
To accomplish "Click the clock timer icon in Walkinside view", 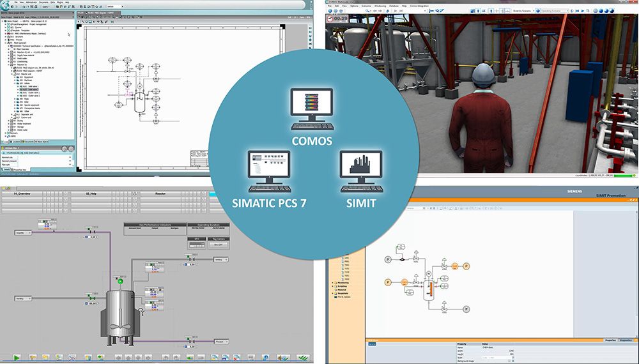I will tap(330, 19).
